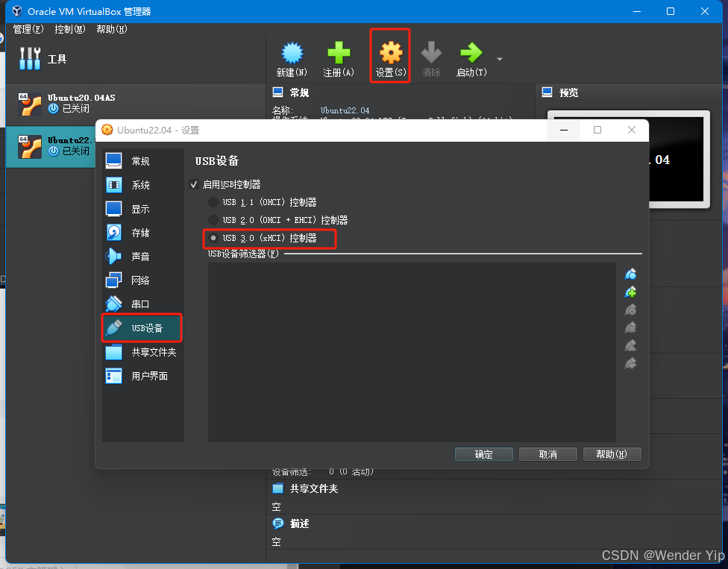Viewport: 728px width, 569px height.
Task: Click the 预览 Preview panel header
Action: 568,92
